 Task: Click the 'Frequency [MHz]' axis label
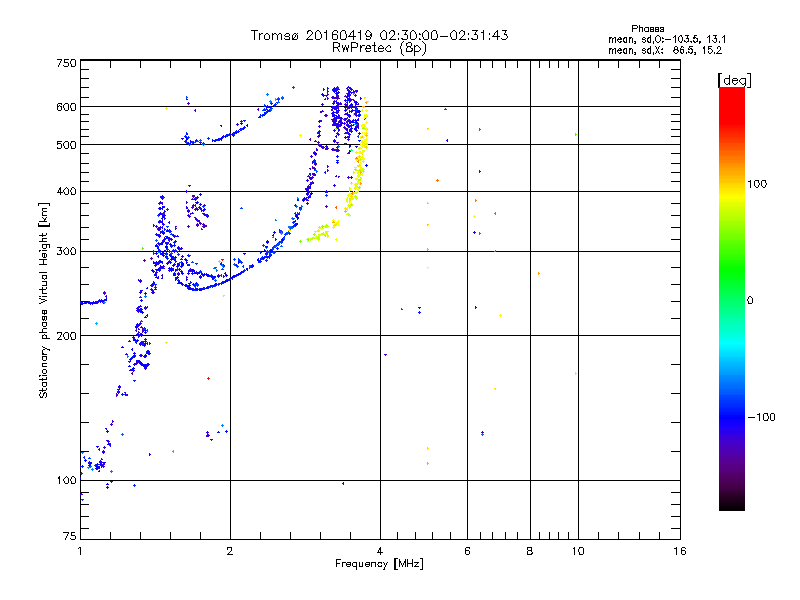(x=379, y=564)
